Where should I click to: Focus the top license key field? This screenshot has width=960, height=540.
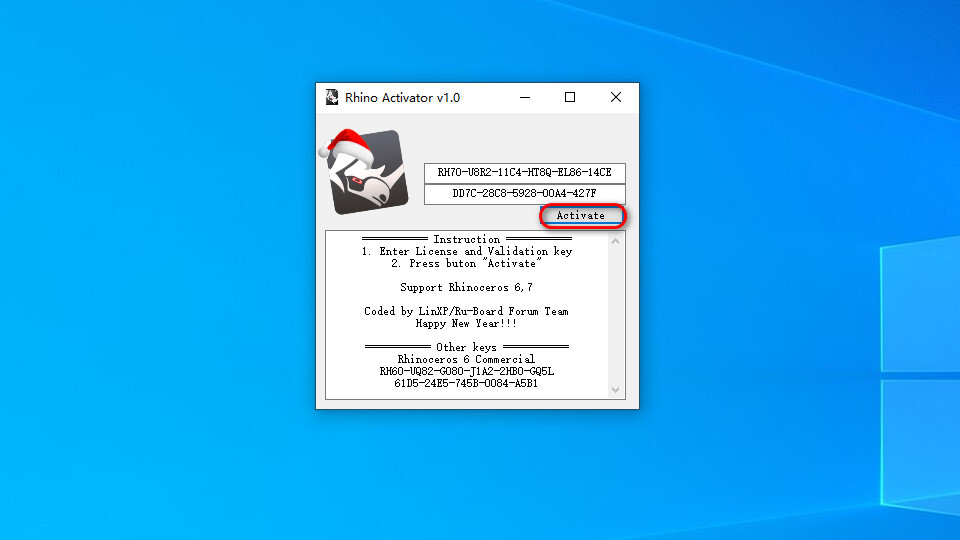524,172
